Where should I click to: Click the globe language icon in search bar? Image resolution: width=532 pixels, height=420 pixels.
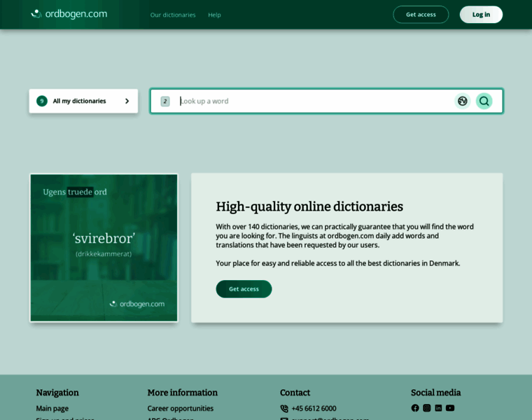[463, 101]
